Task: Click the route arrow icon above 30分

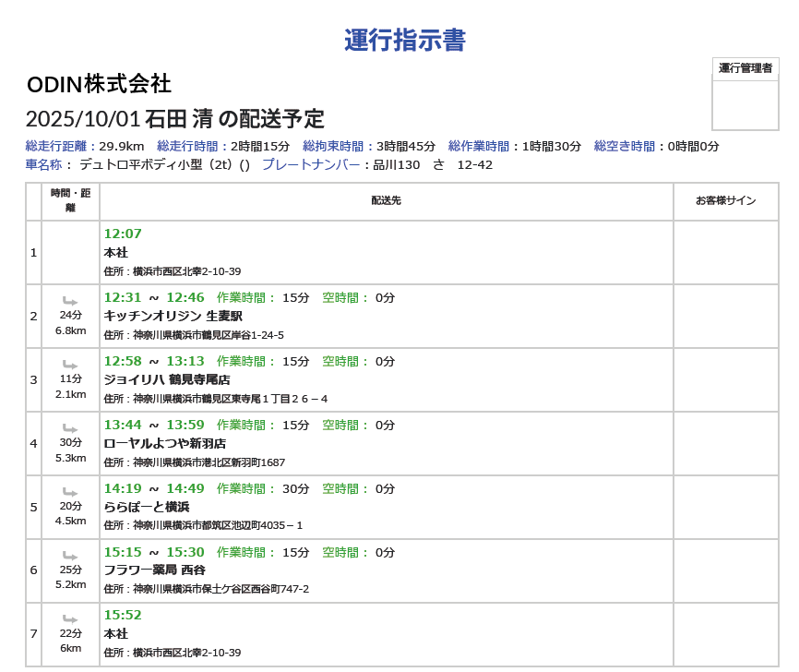Action: [70, 428]
